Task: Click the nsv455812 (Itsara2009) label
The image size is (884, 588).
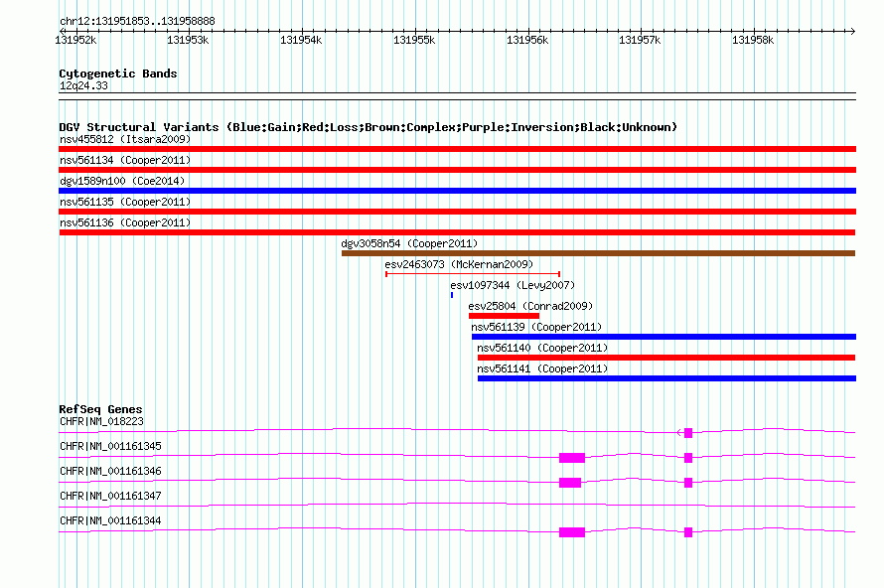Action: coord(125,139)
